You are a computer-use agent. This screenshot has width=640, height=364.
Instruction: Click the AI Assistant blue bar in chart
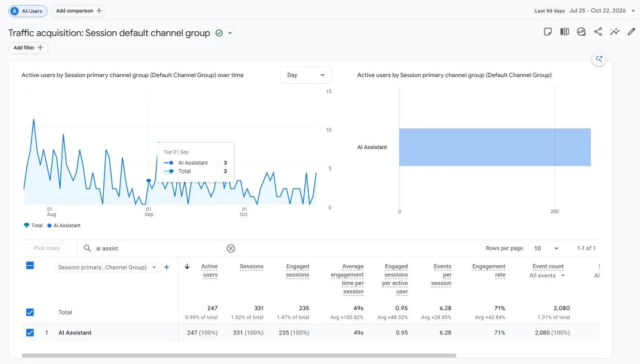click(495, 147)
